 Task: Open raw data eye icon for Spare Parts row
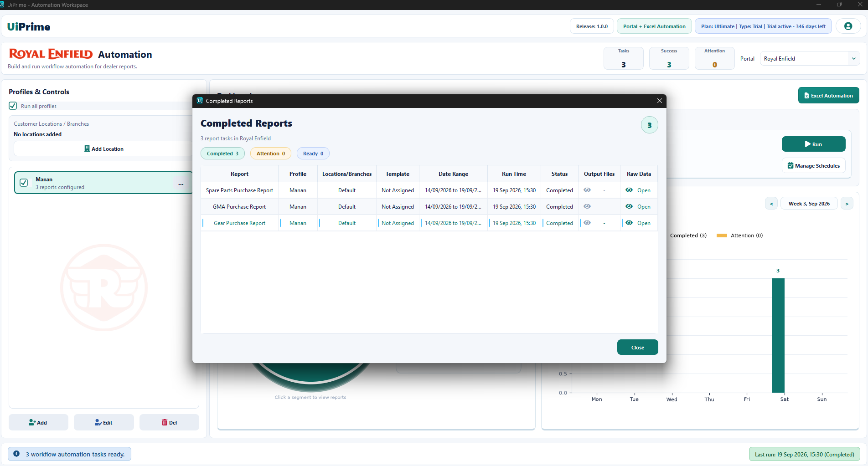[x=629, y=190]
